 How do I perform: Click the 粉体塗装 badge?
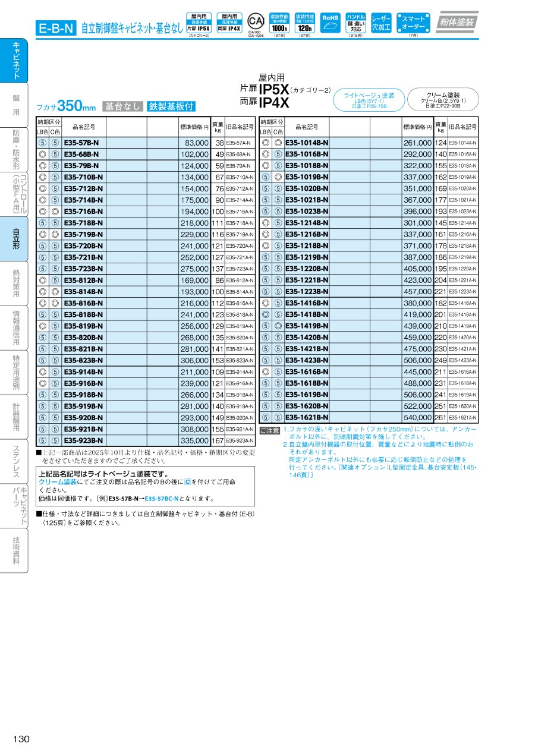click(x=457, y=22)
